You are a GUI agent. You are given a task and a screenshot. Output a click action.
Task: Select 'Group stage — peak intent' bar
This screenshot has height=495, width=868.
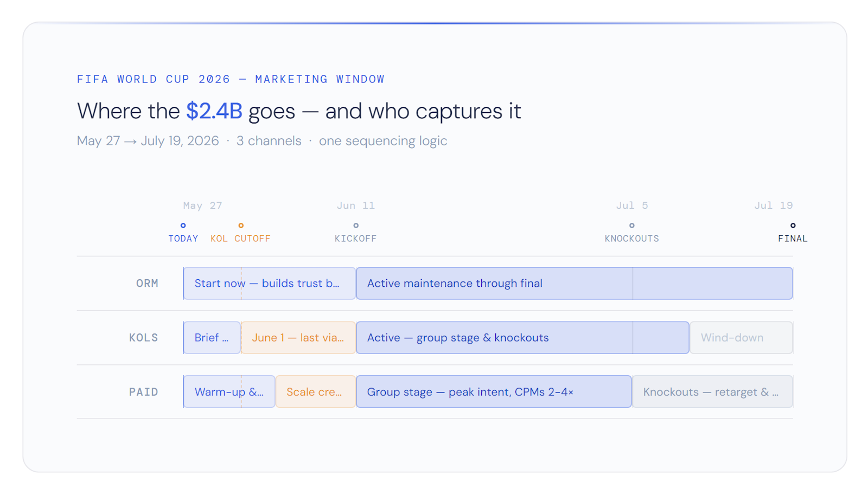pos(494,392)
